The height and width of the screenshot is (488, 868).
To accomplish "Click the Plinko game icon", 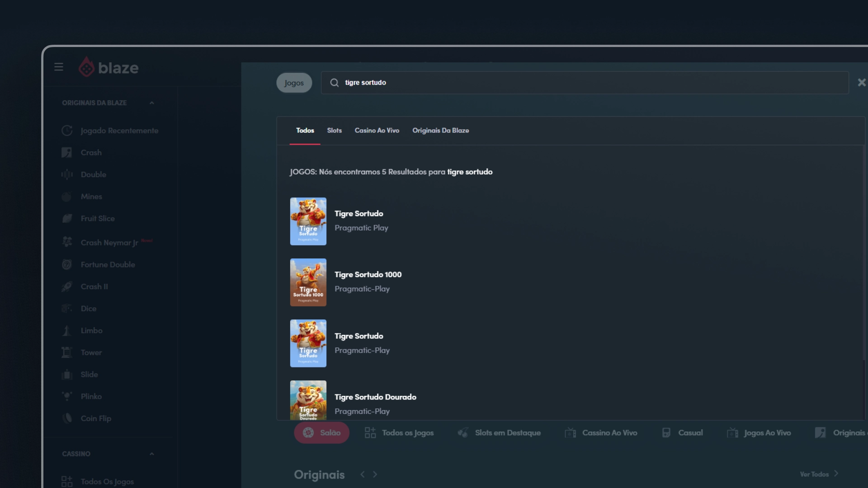I will click(67, 396).
